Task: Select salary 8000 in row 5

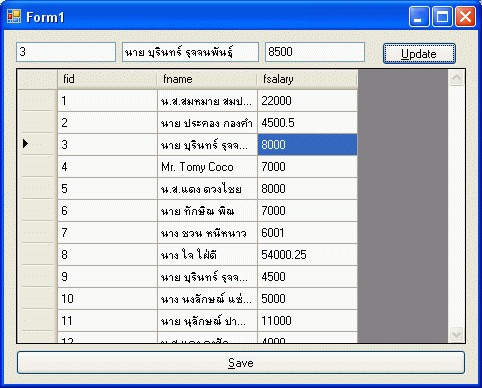Action: tap(307, 189)
